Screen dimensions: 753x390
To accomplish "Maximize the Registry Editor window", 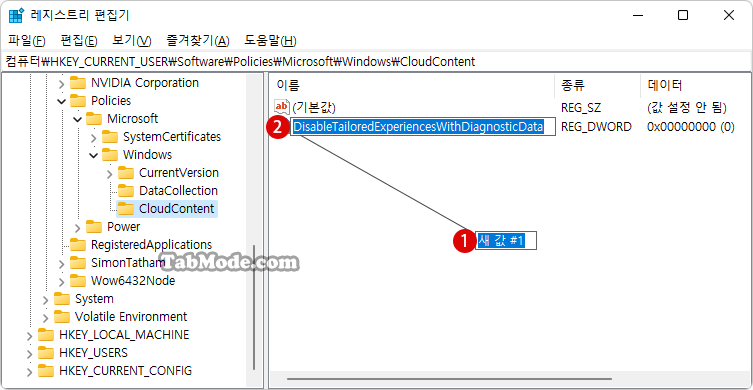I will click(x=683, y=15).
